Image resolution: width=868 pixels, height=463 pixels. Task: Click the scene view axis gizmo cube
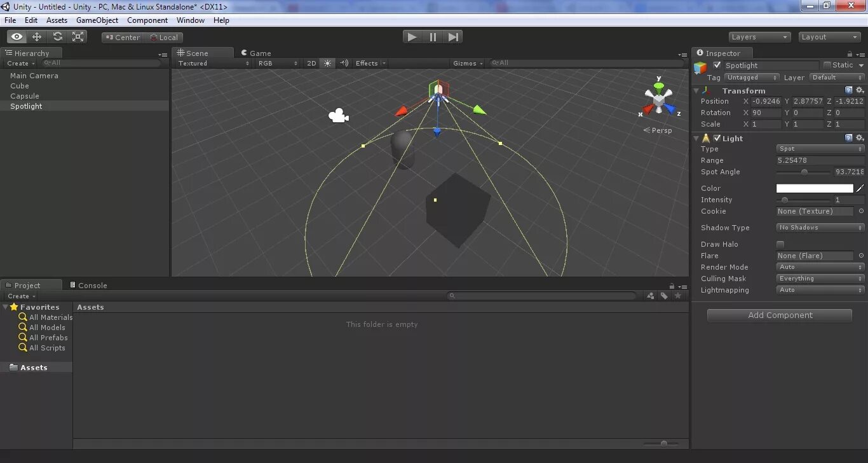point(659,100)
